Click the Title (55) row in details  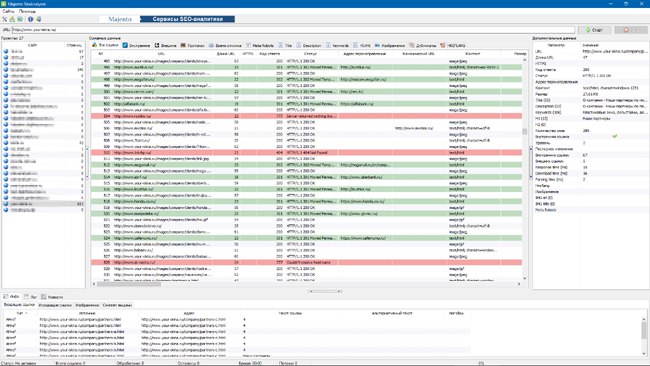(x=590, y=100)
